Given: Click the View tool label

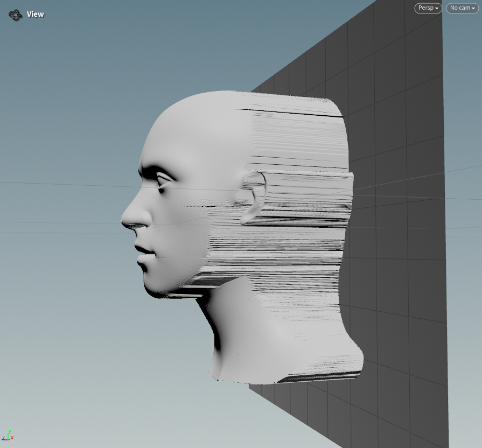Looking at the screenshot, I should point(36,15).
